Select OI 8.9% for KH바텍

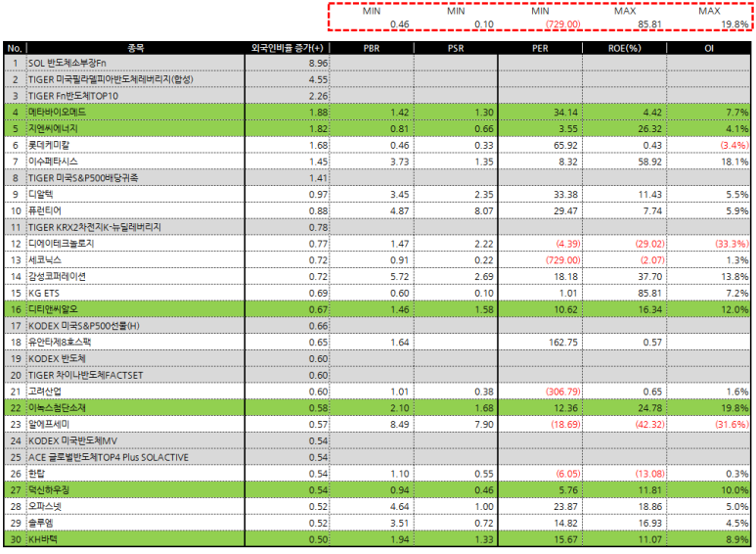coord(737,539)
